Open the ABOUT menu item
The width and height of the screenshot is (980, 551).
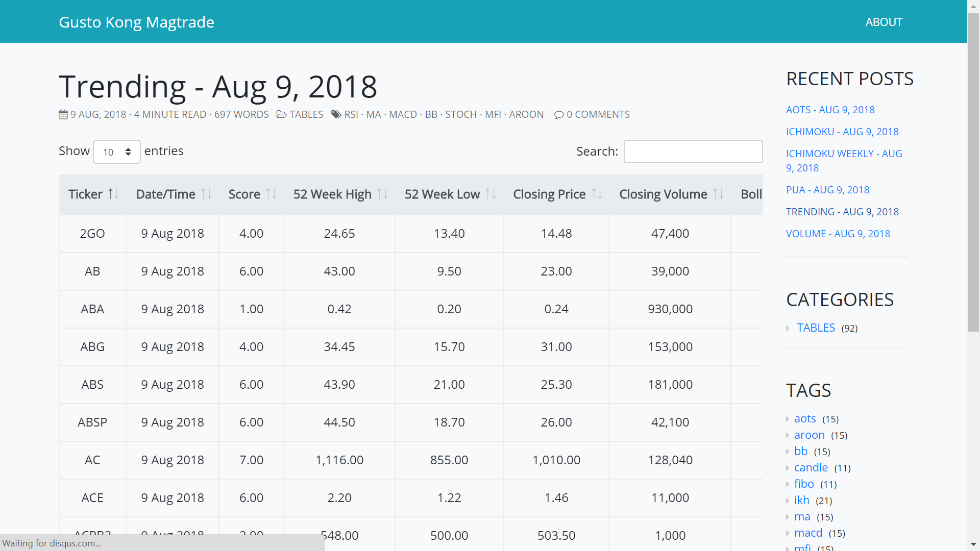884,22
